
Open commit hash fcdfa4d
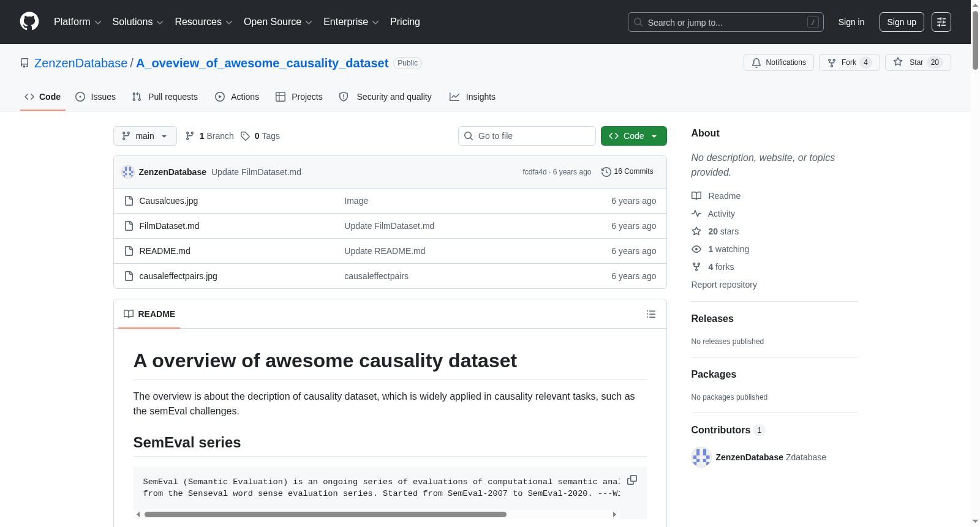coord(535,172)
